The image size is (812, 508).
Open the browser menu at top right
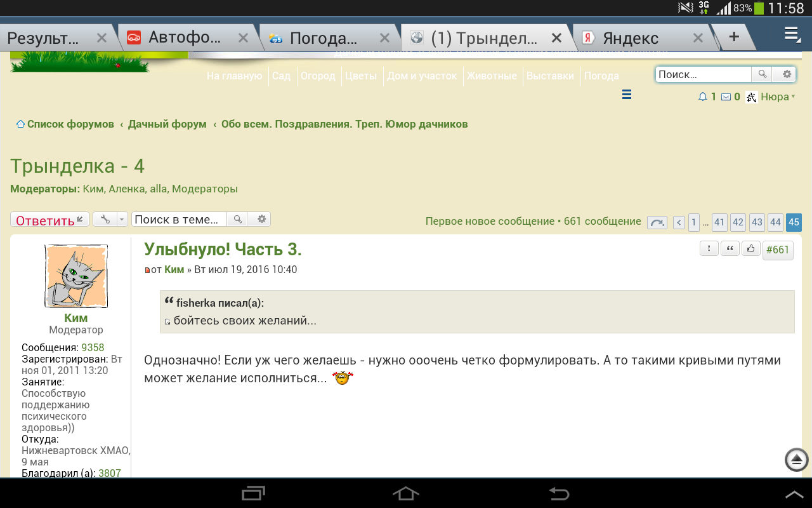point(792,34)
